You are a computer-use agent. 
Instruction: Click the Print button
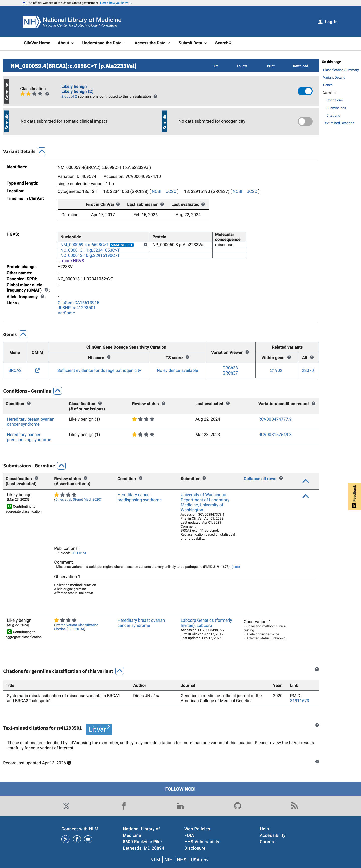click(x=270, y=66)
